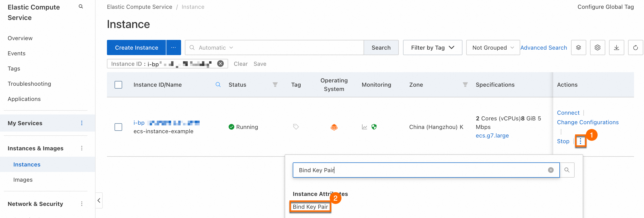The image size is (644, 218).
Task: Click the Search button
Action: coord(381,47)
